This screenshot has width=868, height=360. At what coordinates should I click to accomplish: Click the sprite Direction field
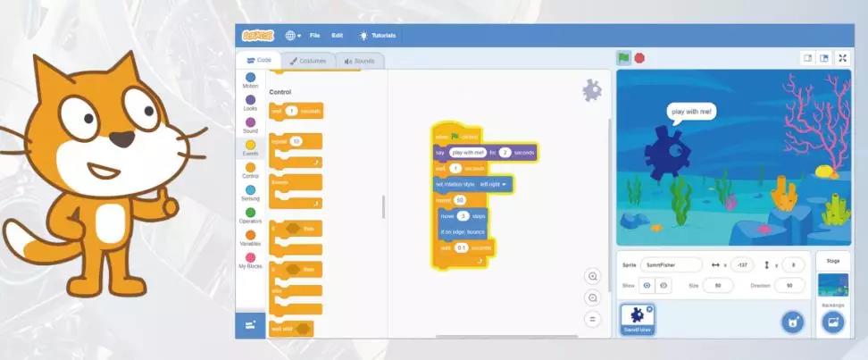(x=789, y=285)
